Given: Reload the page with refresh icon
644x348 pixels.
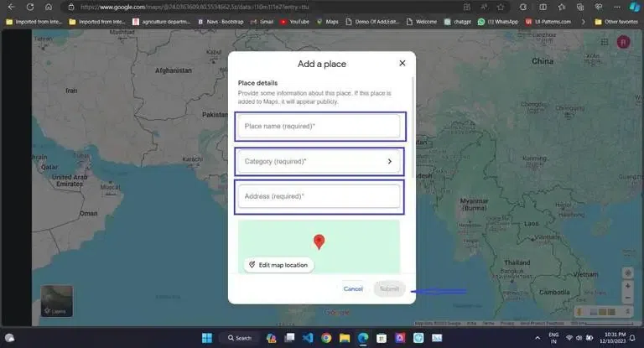Looking at the screenshot, I should [30, 7].
